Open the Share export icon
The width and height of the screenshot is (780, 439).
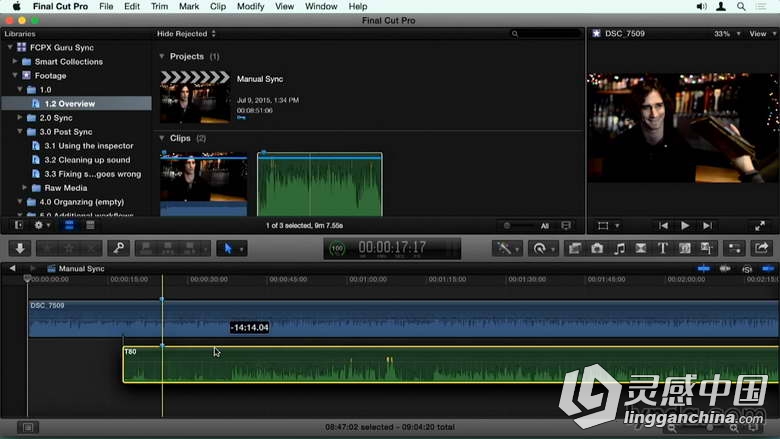click(x=762, y=248)
